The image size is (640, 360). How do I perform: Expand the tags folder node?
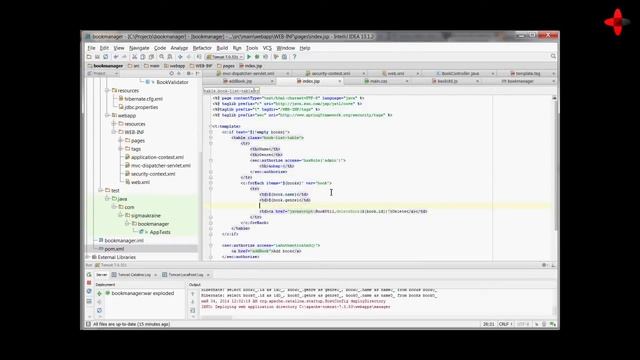coord(121,149)
